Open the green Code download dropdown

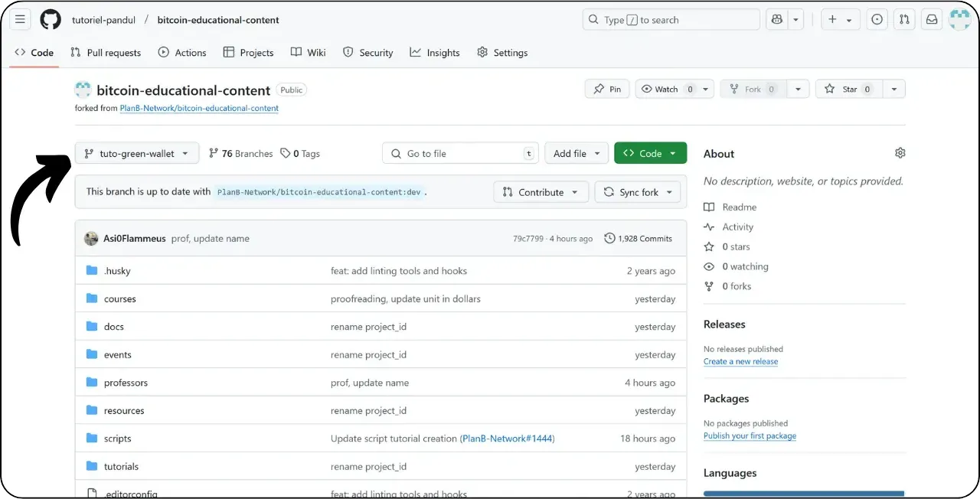click(x=650, y=153)
